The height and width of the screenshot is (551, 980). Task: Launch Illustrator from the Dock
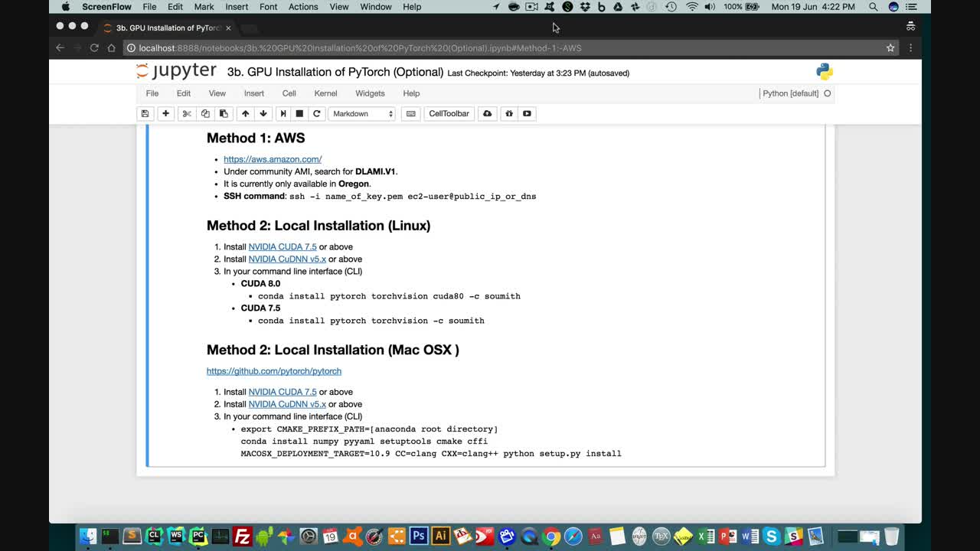(x=440, y=536)
